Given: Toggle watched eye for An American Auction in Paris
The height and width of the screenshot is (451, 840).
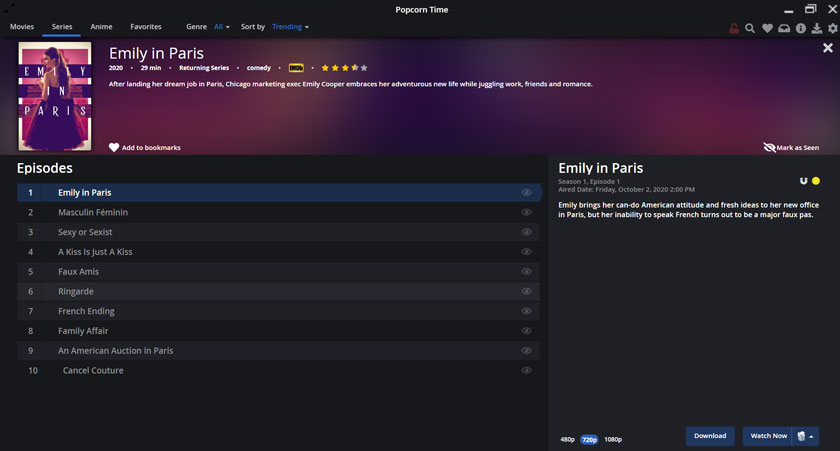Looking at the screenshot, I should pyautogui.click(x=527, y=351).
